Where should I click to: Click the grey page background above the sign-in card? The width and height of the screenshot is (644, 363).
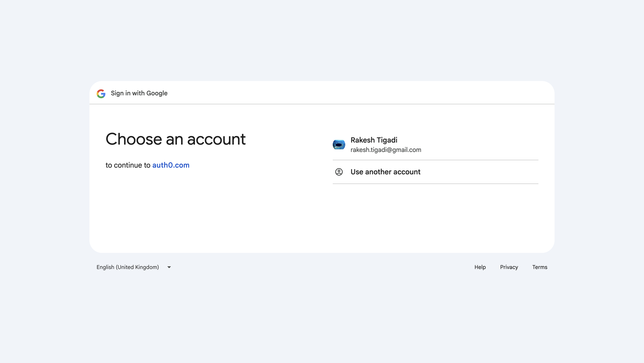pyautogui.click(x=322, y=40)
